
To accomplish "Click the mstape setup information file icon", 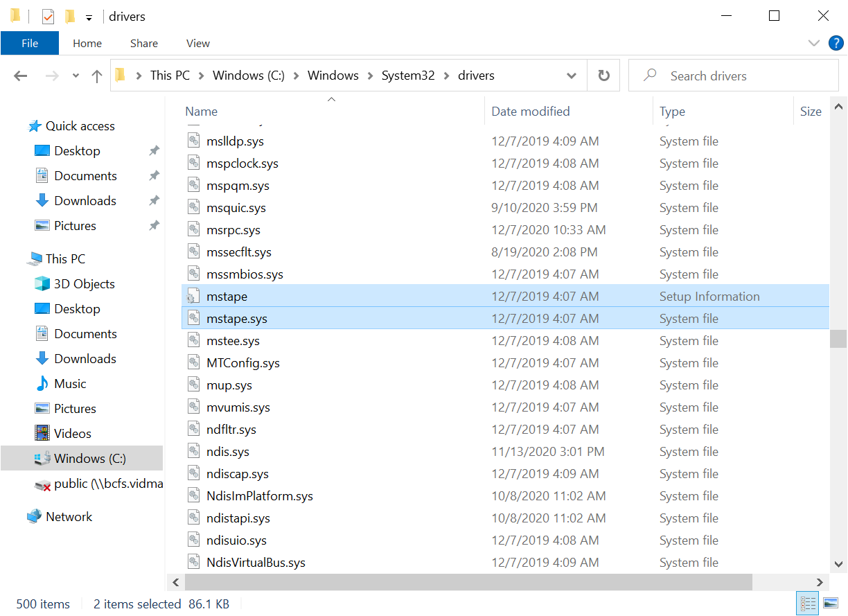I will (193, 297).
